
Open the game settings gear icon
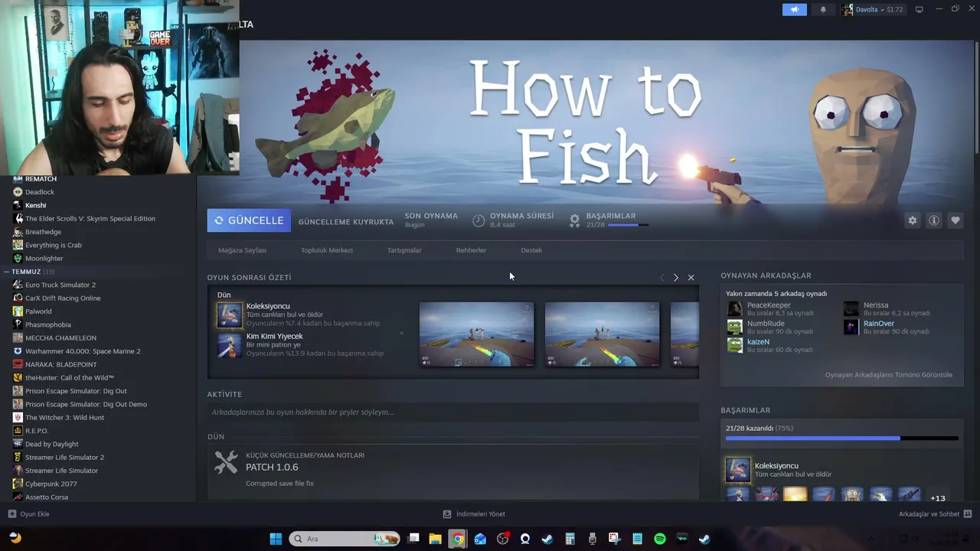[912, 220]
